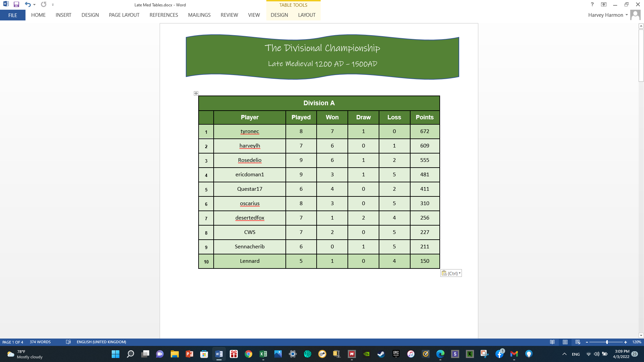Open the Harvey Harmon account dropdown
The height and width of the screenshot is (362, 644).
click(x=608, y=15)
